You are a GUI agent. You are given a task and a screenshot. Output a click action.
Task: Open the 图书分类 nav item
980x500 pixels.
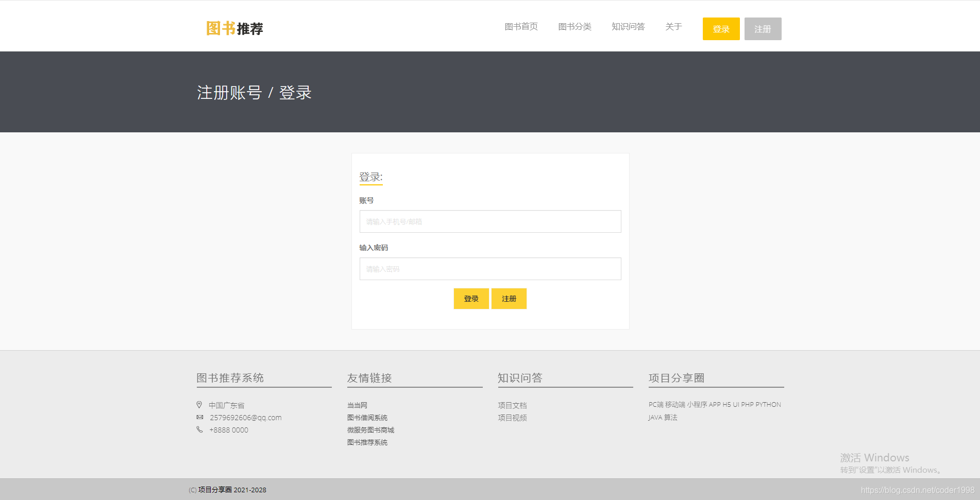pyautogui.click(x=575, y=27)
